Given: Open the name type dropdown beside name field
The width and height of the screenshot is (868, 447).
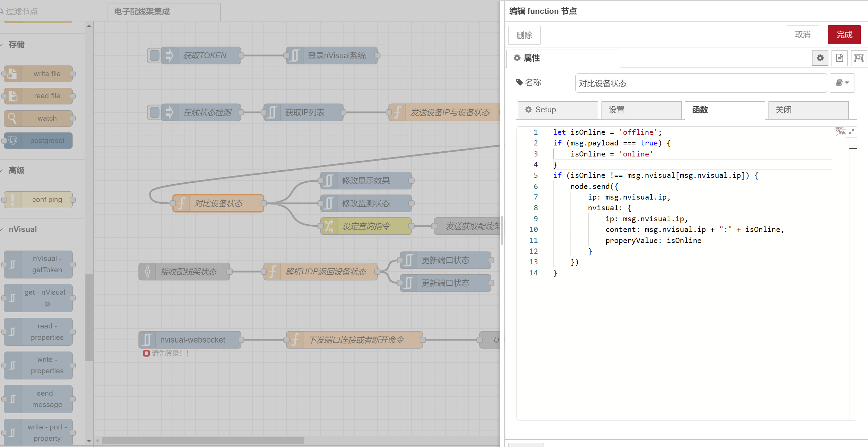Looking at the screenshot, I should coord(842,83).
